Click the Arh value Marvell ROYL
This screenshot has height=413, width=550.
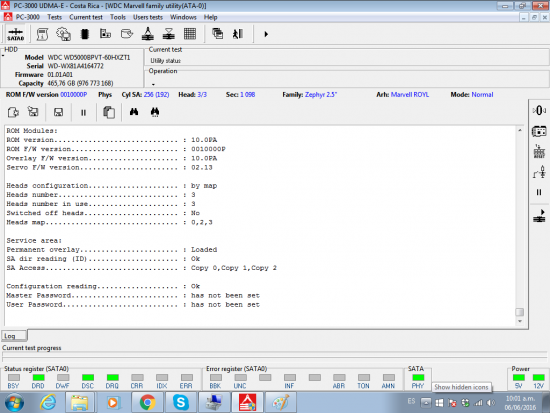pyautogui.click(x=410, y=94)
